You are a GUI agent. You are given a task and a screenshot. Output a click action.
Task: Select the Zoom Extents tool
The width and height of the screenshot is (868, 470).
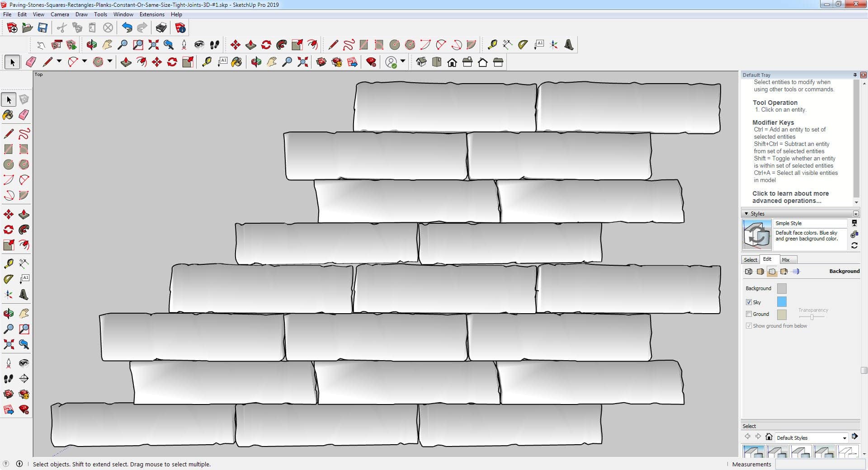8,344
